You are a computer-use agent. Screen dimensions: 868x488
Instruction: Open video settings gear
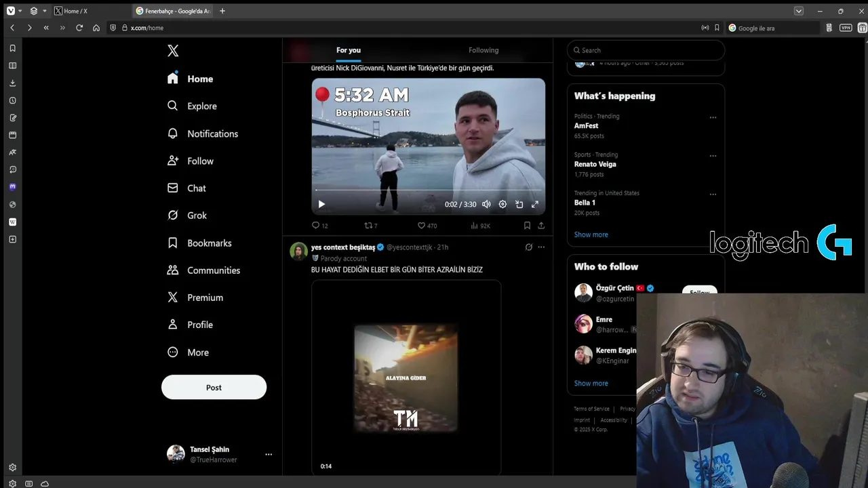(x=502, y=204)
